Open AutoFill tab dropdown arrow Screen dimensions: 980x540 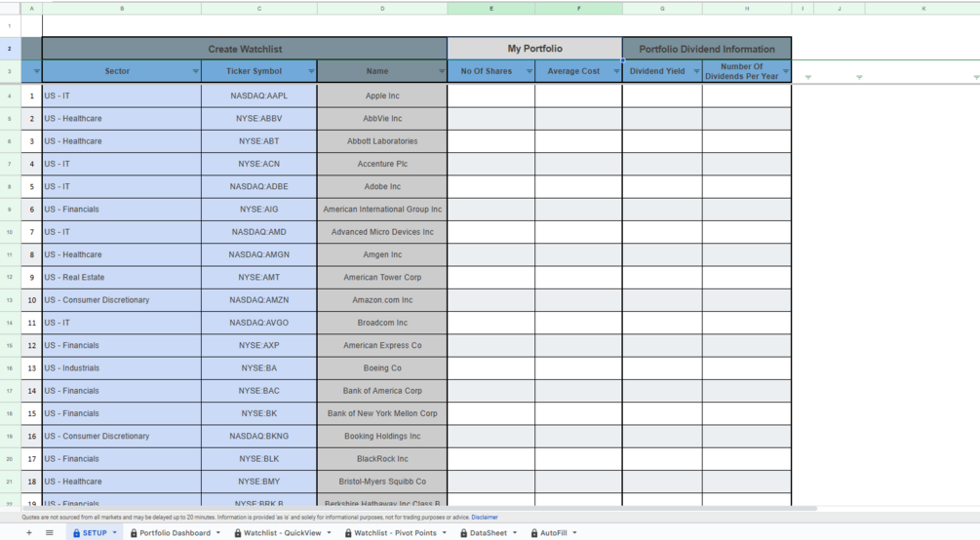(574, 532)
